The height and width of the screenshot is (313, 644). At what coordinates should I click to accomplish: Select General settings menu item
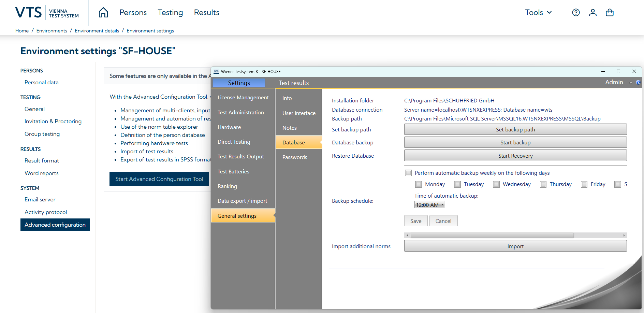coord(243,216)
